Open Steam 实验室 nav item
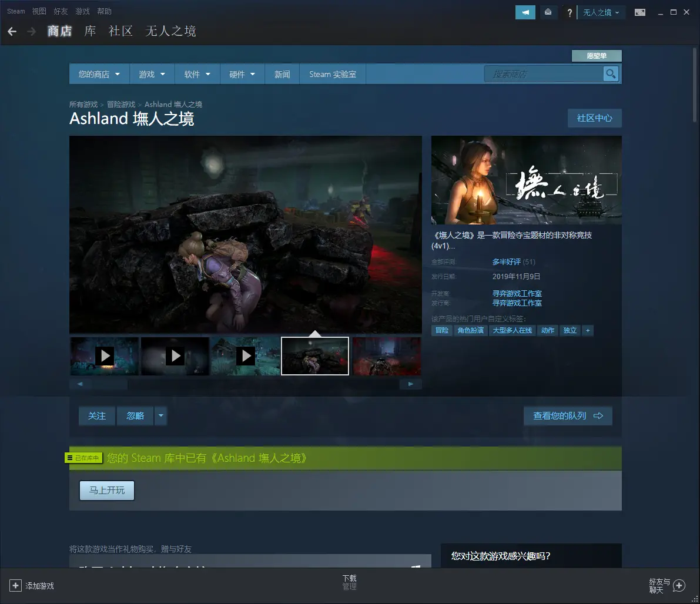 click(333, 74)
